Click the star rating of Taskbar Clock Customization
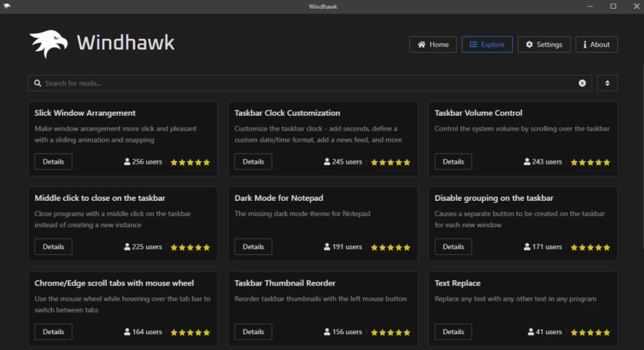Viewport: 644px width, 350px height. pyautogui.click(x=390, y=162)
